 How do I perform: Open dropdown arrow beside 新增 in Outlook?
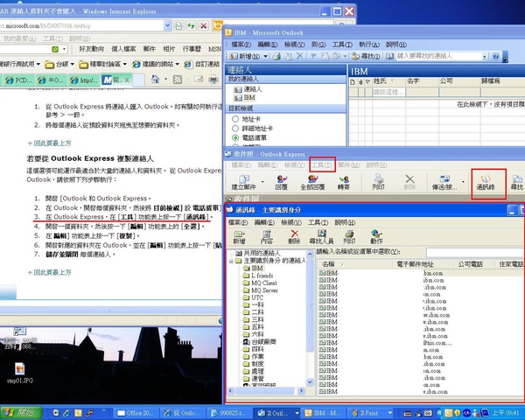265,56
